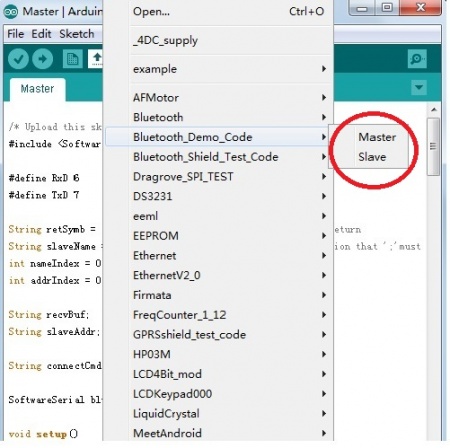Click the Upload arrow icon

click(x=42, y=59)
